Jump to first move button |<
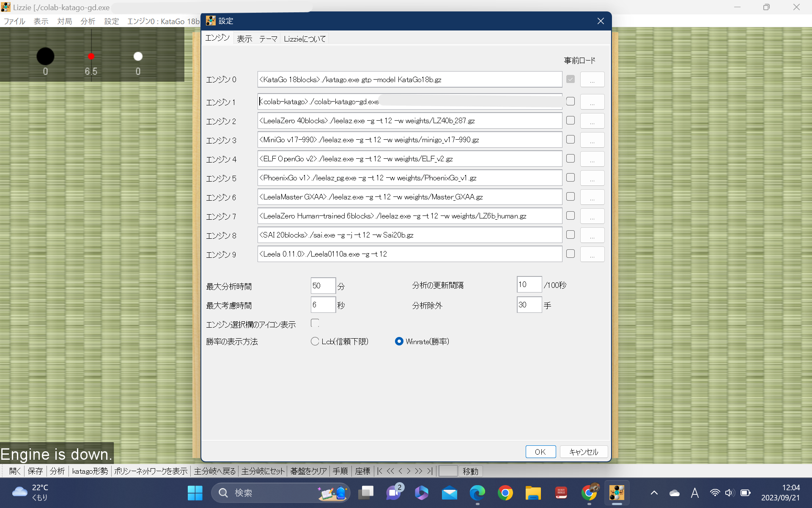Image resolution: width=812 pixels, height=508 pixels. [380, 471]
